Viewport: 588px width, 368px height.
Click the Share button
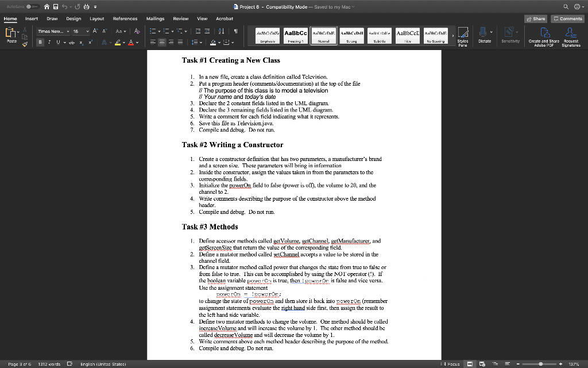[x=535, y=18]
